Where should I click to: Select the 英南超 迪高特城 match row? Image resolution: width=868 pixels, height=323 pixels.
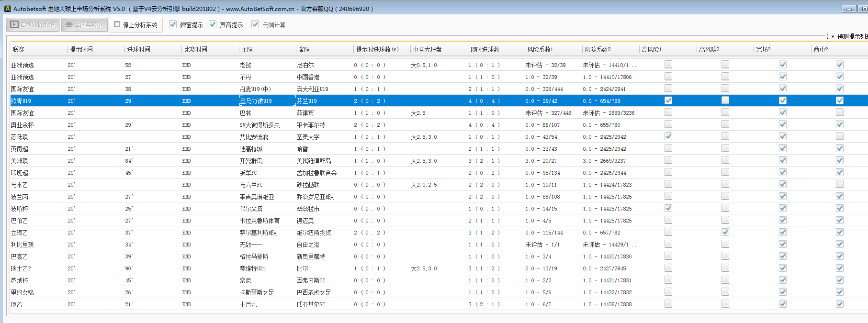(x=251, y=149)
